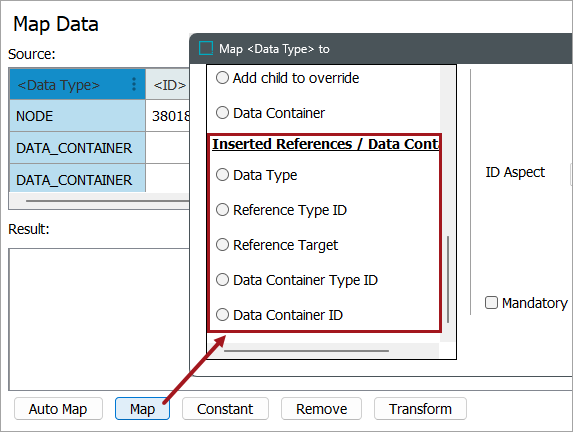
Task: Choose Reference Type ID radio button
Action: point(222,210)
